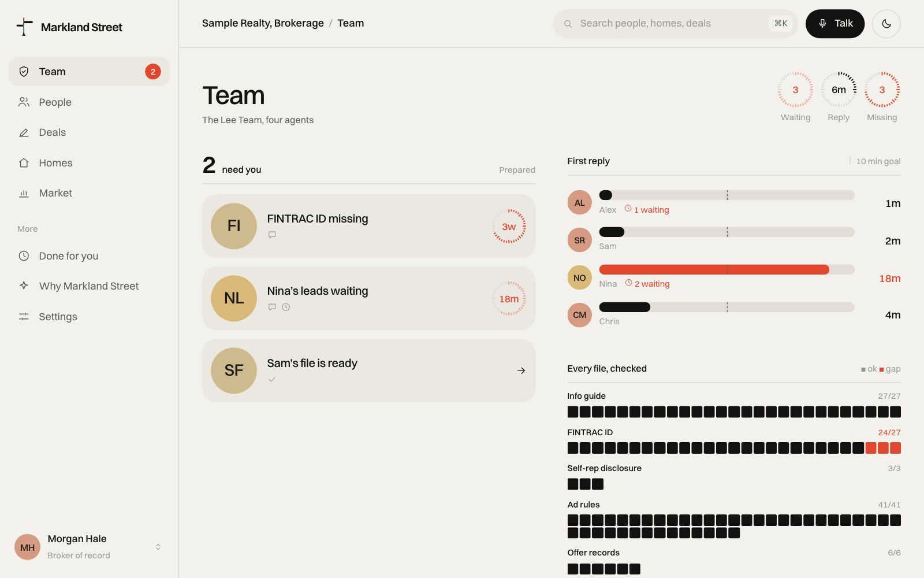Viewport: 924px width, 578px height.
Task: Focus the Search people, homes, deals field
Action: pos(675,24)
